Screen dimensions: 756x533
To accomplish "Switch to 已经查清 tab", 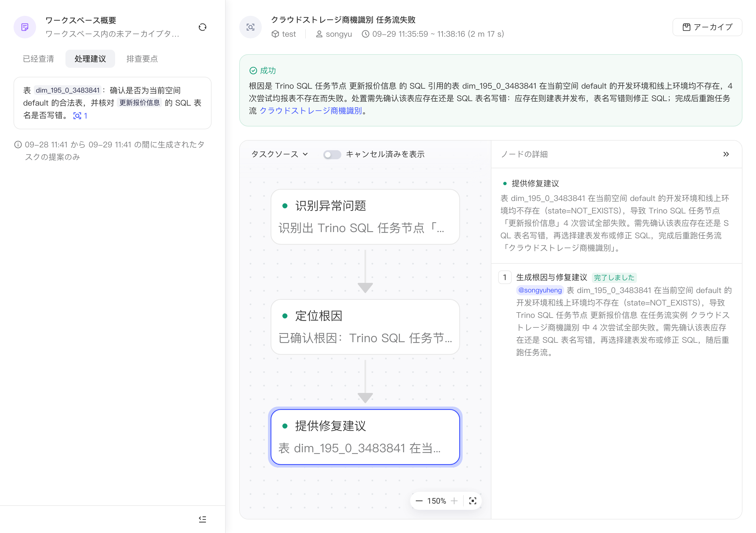I will click(x=39, y=59).
